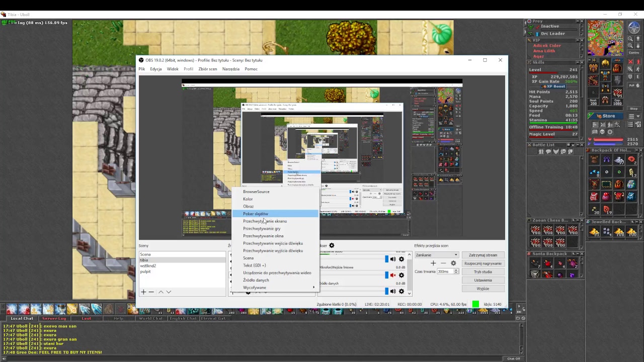Click Rozpocznij nagrywanie button

[483, 263]
